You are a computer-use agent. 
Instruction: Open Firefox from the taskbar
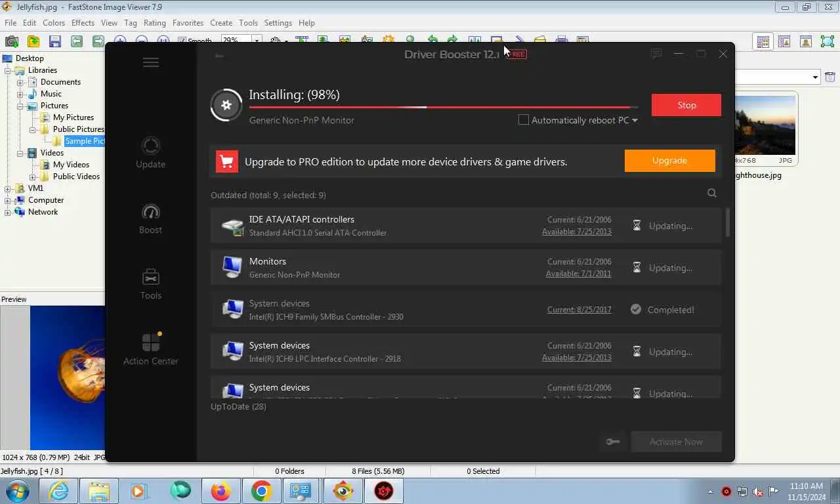click(x=221, y=491)
